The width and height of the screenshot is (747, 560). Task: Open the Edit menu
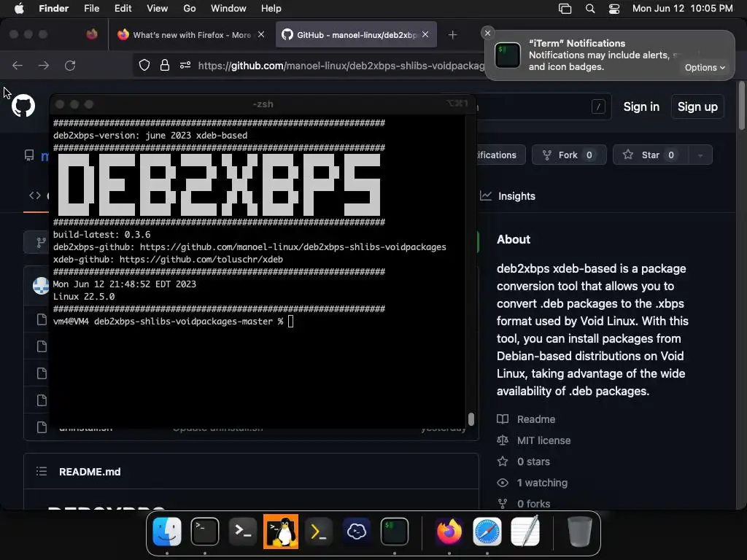click(123, 9)
